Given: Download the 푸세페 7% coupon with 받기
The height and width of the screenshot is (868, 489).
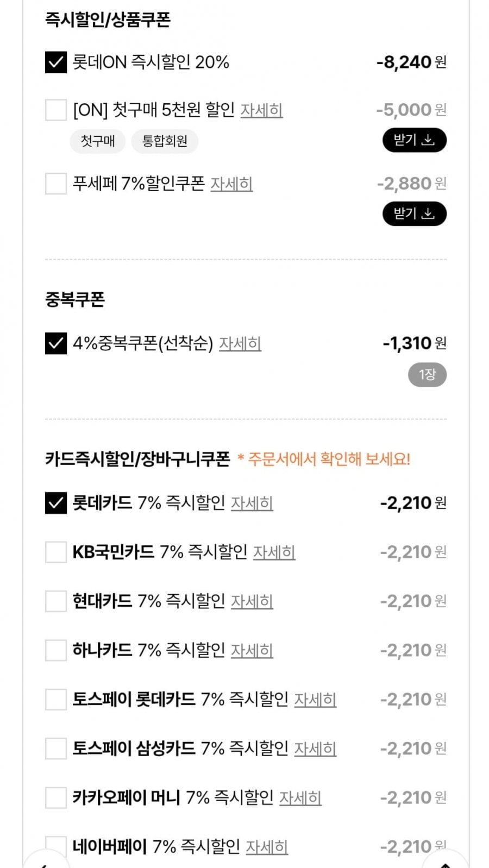Looking at the screenshot, I should click(414, 213).
